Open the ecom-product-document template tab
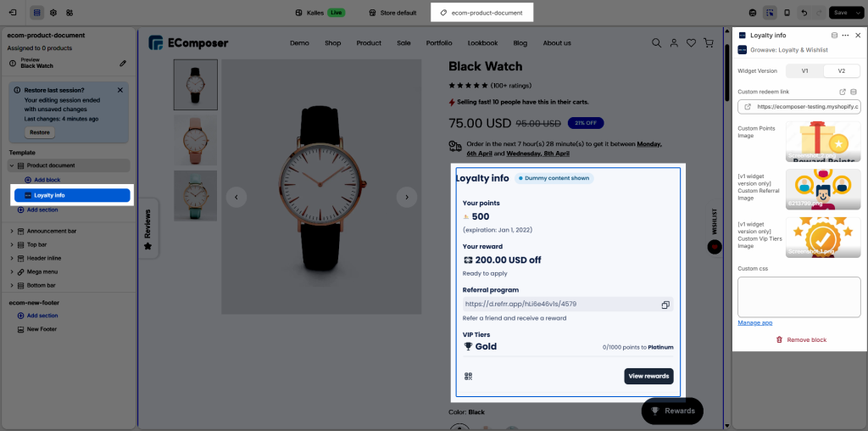This screenshot has height=431, width=868. click(482, 13)
